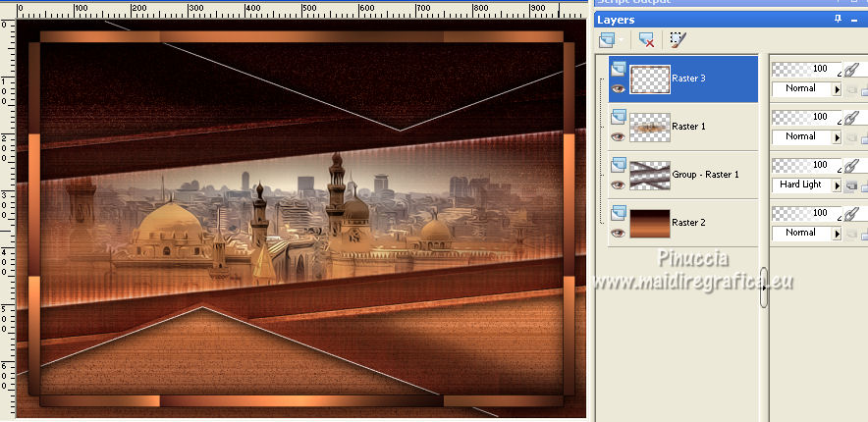Click the Edit Selection icon

pyautogui.click(x=678, y=40)
